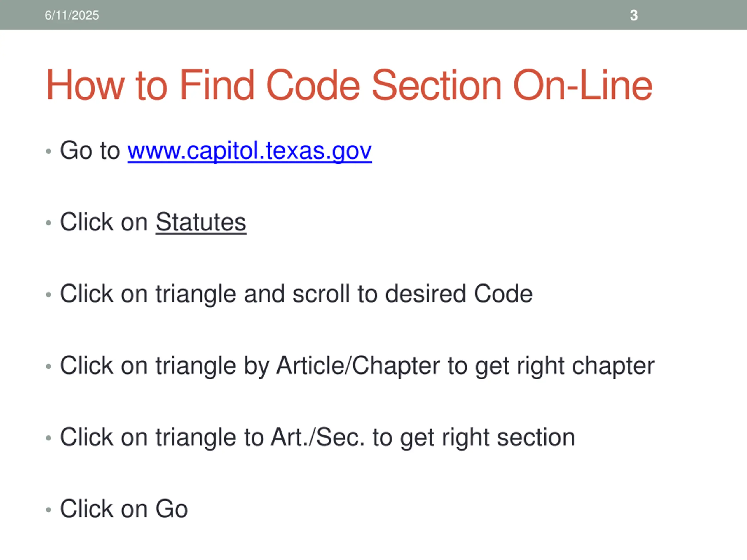The width and height of the screenshot is (747, 560).
Task: Click the text Art./Sec. in fifth bullet
Action: pyautogui.click(x=318, y=437)
